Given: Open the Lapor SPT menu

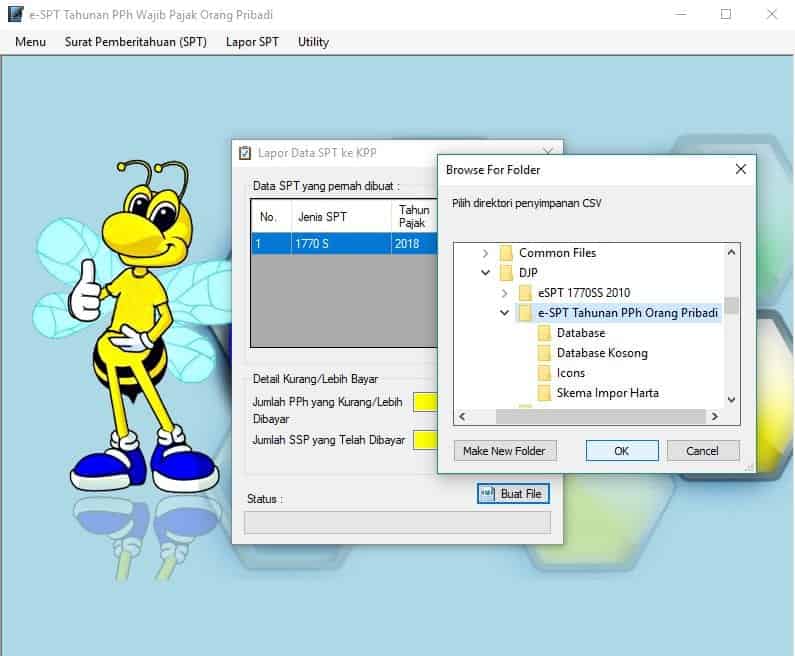Looking at the screenshot, I should 252,42.
